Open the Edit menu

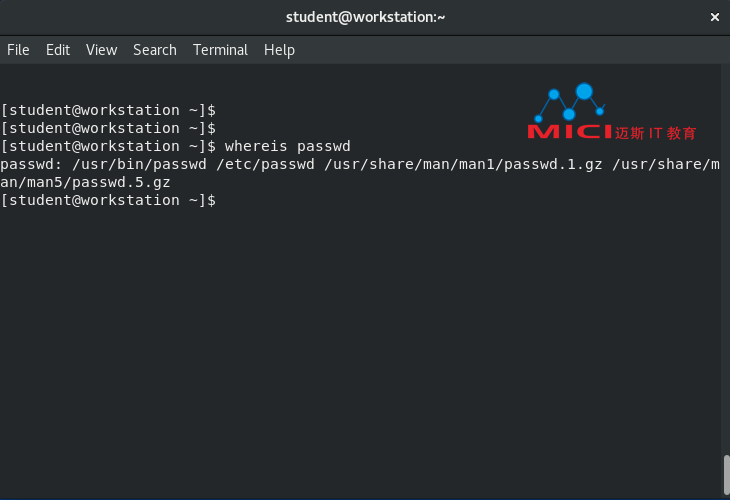click(x=58, y=50)
